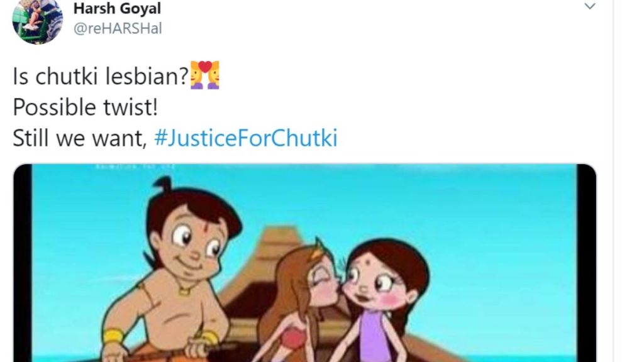Open the tweet options chevron menu
The image size is (644, 362).
pos(590,6)
